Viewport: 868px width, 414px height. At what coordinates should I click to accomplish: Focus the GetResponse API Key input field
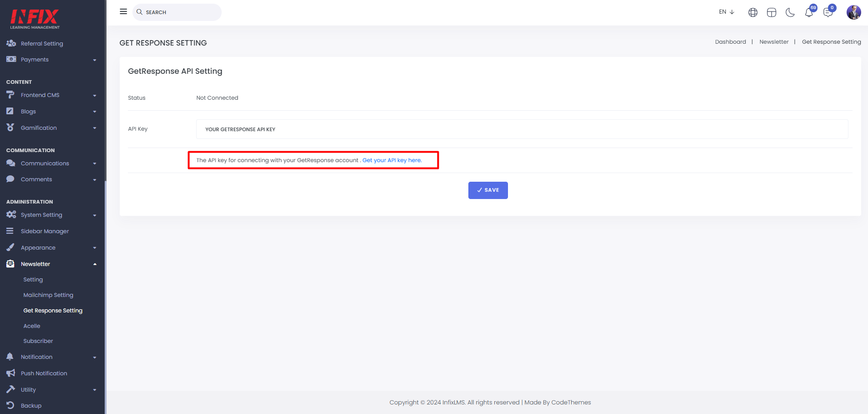(x=522, y=129)
